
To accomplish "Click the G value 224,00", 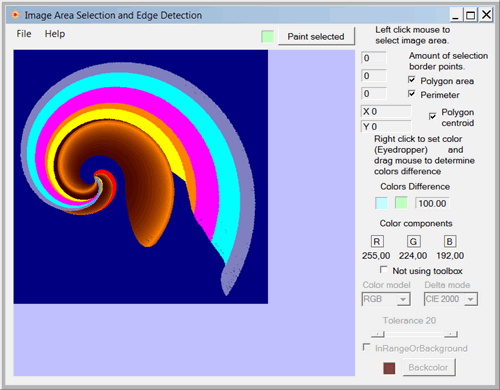I will [413, 256].
